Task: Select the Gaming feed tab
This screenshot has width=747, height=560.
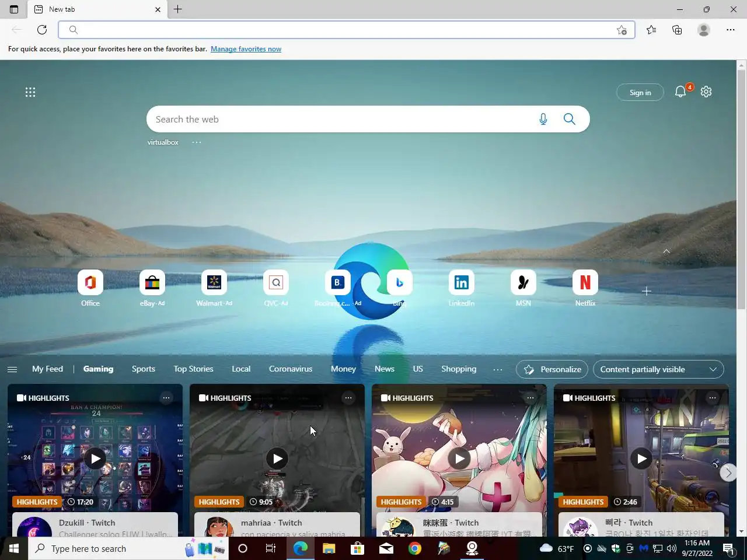Action: (98, 369)
